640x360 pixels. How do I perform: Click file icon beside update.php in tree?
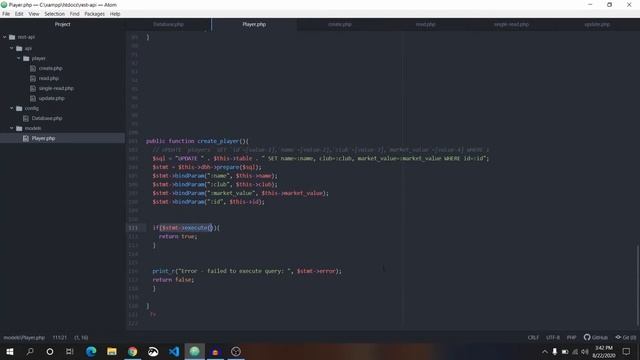33,98
